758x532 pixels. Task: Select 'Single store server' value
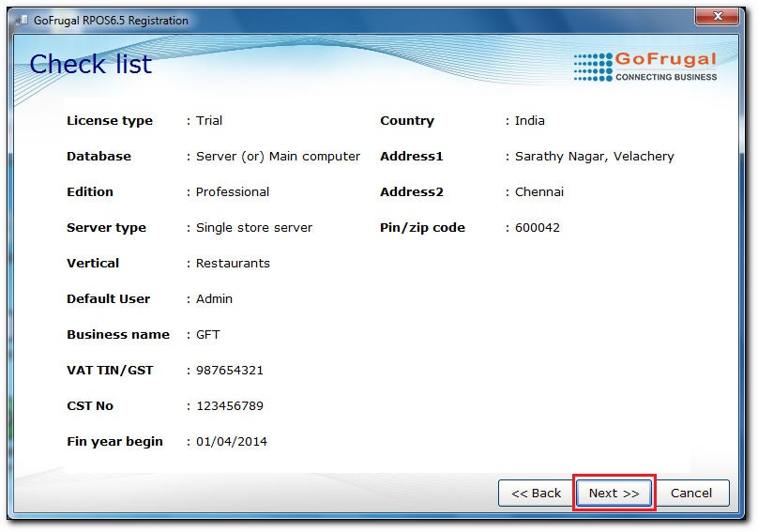(x=254, y=228)
